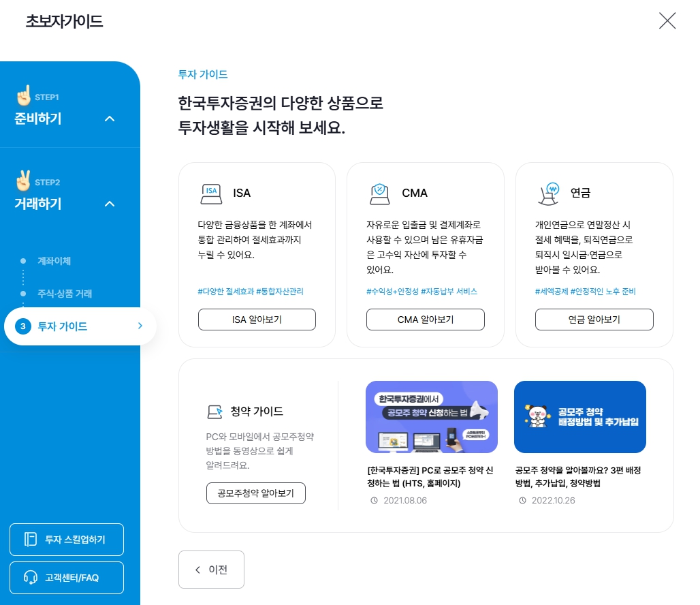This screenshot has width=700, height=605.
Task: Click the CMA 알아보기 button
Action: [x=426, y=320]
